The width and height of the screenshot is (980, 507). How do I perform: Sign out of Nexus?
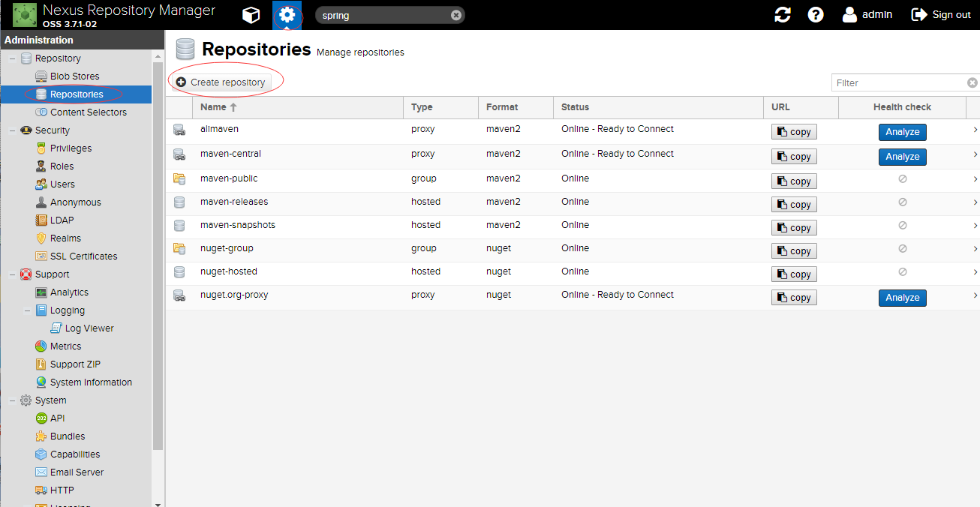(941, 15)
